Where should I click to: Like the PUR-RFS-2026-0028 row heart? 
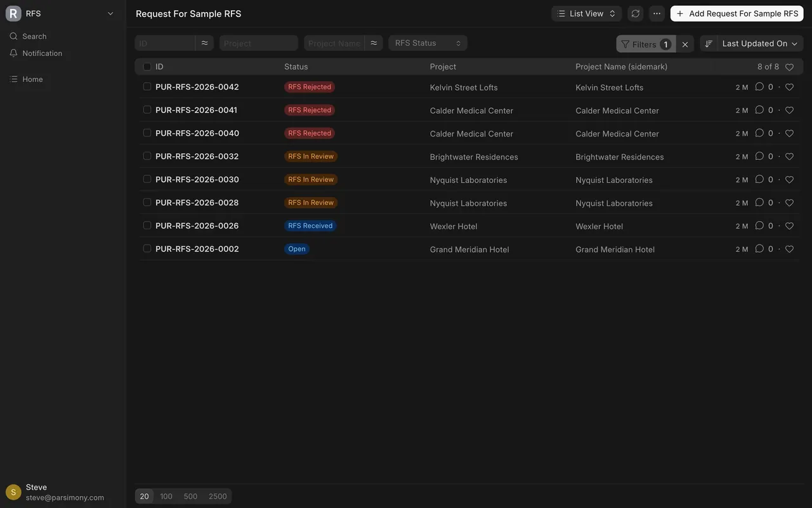point(789,203)
